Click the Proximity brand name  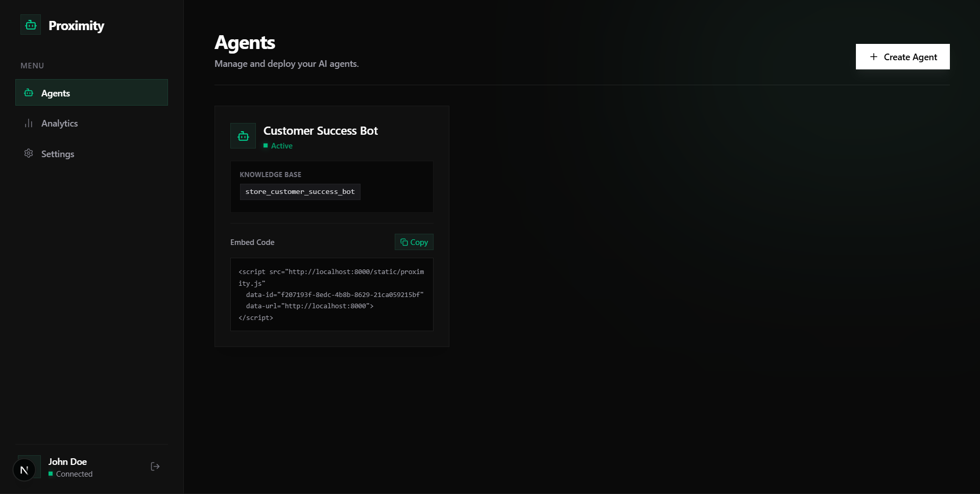[x=76, y=26]
